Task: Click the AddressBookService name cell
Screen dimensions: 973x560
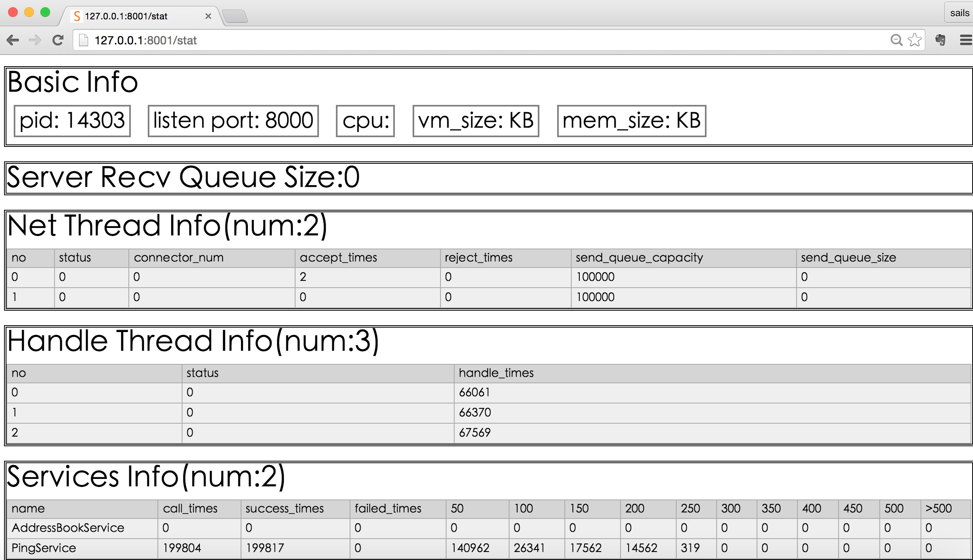Action: (x=68, y=528)
